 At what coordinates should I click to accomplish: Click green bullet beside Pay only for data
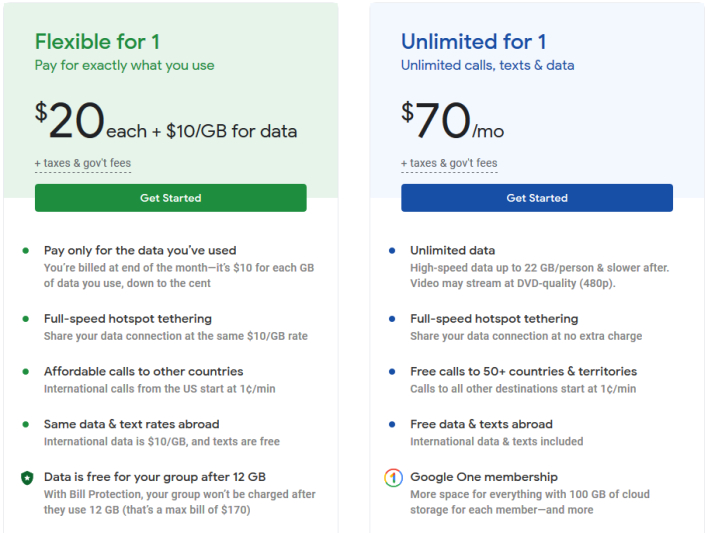point(26,251)
